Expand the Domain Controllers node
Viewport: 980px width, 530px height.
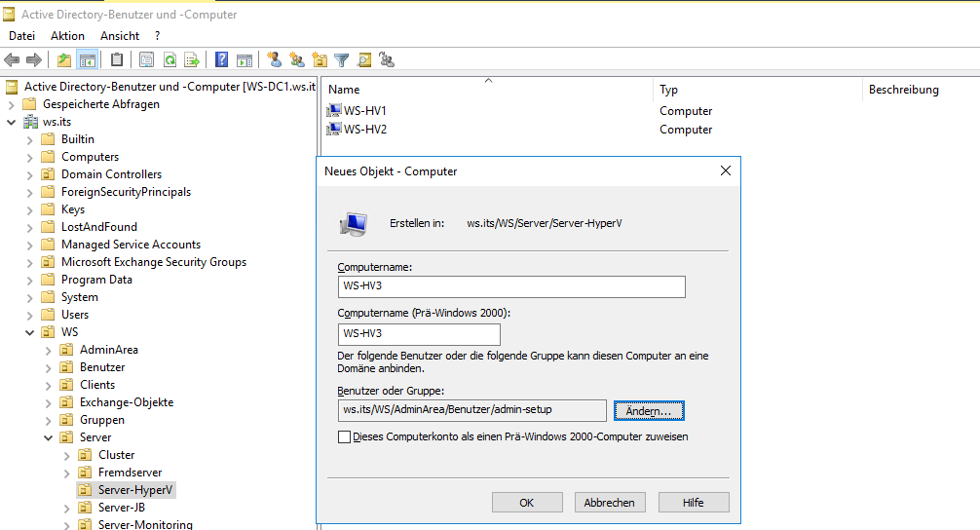click(29, 174)
